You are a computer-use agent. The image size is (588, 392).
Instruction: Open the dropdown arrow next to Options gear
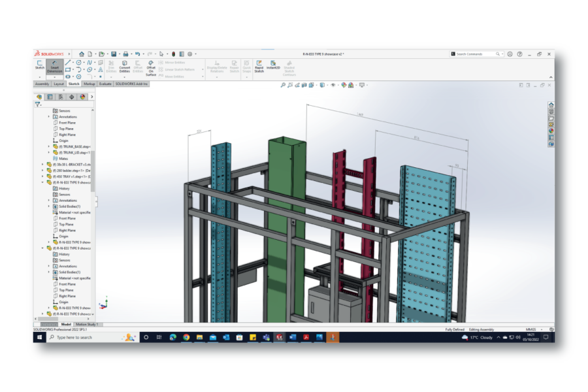[195, 54]
